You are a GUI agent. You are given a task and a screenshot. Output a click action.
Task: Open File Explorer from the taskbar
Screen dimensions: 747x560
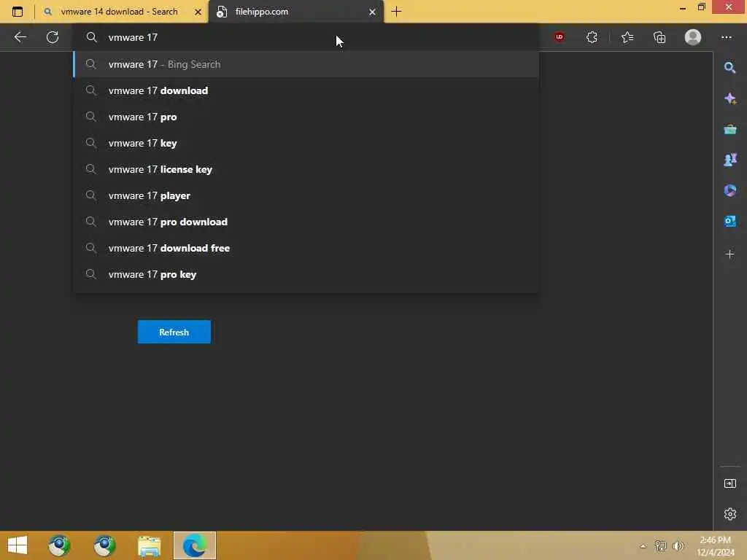(x=149, y=545)
